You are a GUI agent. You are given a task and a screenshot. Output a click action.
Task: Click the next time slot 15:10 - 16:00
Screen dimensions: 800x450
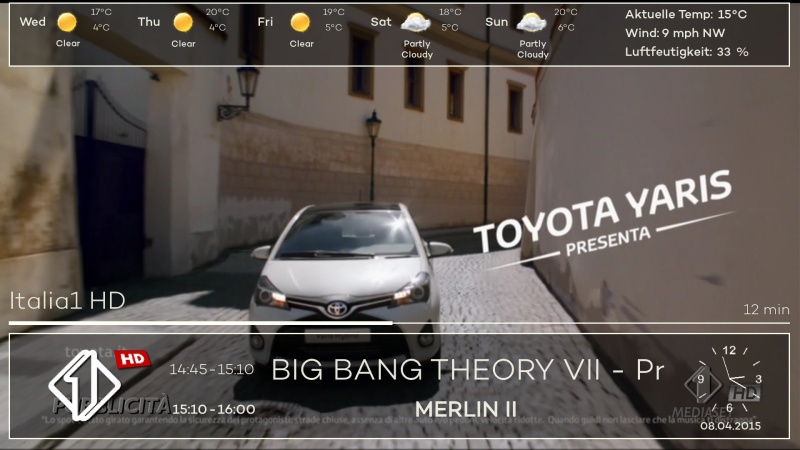tap(214, 409)
